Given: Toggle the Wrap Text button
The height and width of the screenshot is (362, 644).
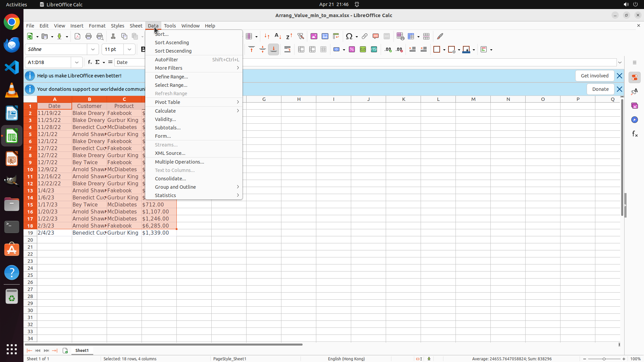Looking at the screenshot, I should (287, 50).
